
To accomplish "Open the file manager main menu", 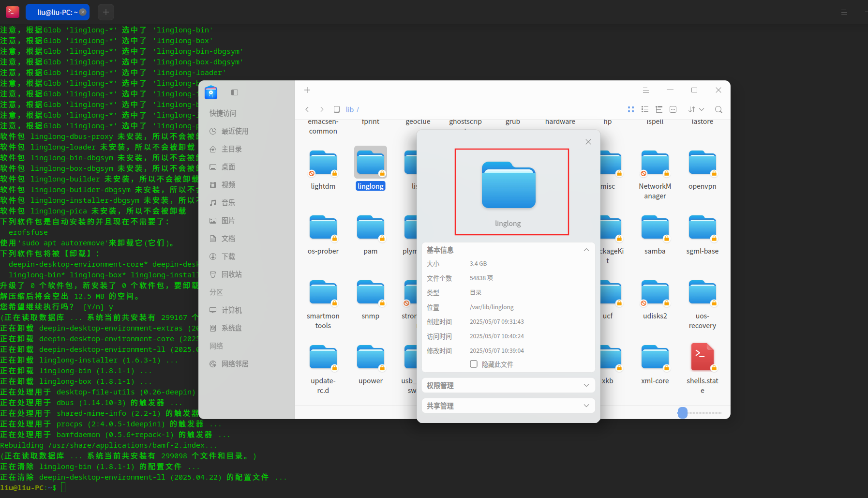I will pyautogui.click(x=645, y=90).
